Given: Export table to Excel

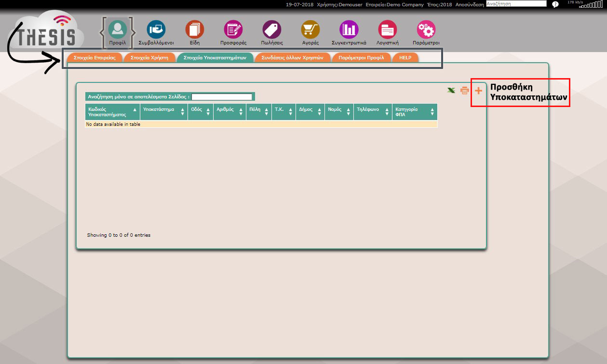Looking at the screenshot, I should coord(451,90).
